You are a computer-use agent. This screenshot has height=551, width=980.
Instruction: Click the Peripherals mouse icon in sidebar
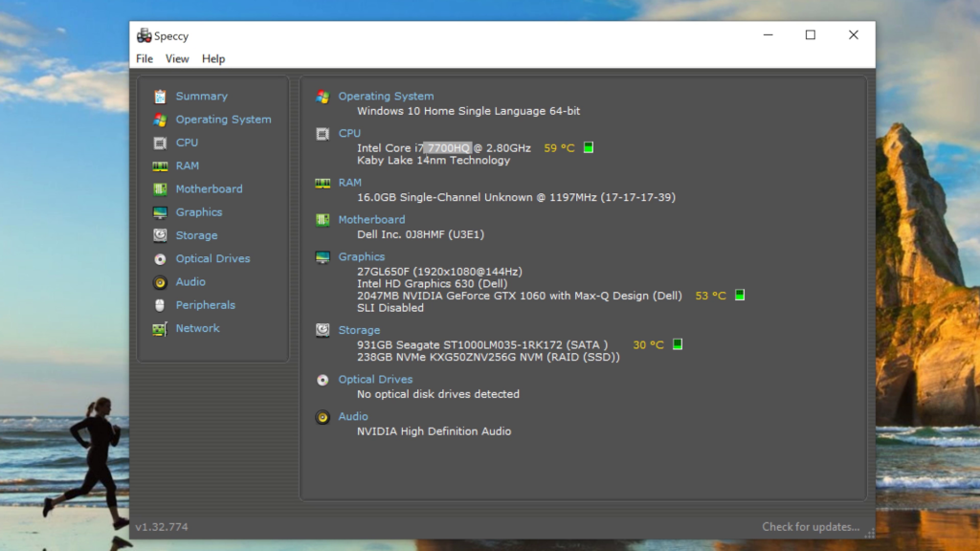(x=160, y=305)
